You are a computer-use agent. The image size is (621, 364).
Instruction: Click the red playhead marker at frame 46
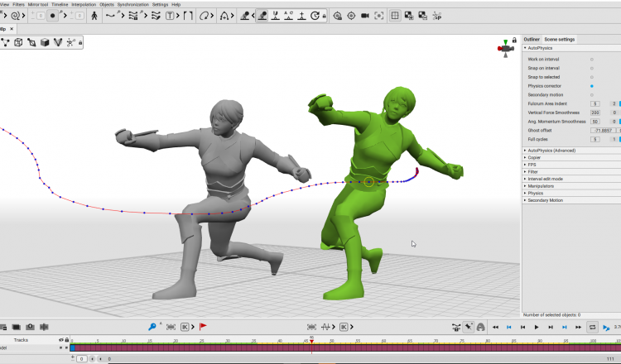[311, 340]
